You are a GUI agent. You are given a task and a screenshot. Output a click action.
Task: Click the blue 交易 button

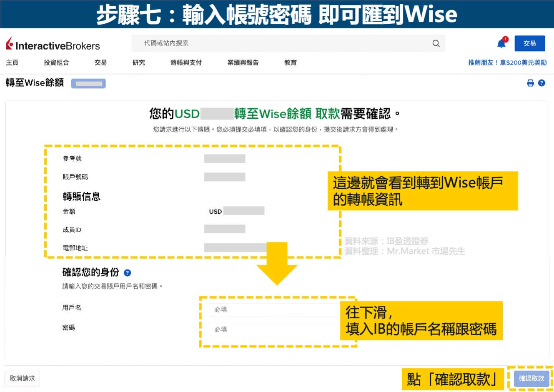[x=530, y=43]
